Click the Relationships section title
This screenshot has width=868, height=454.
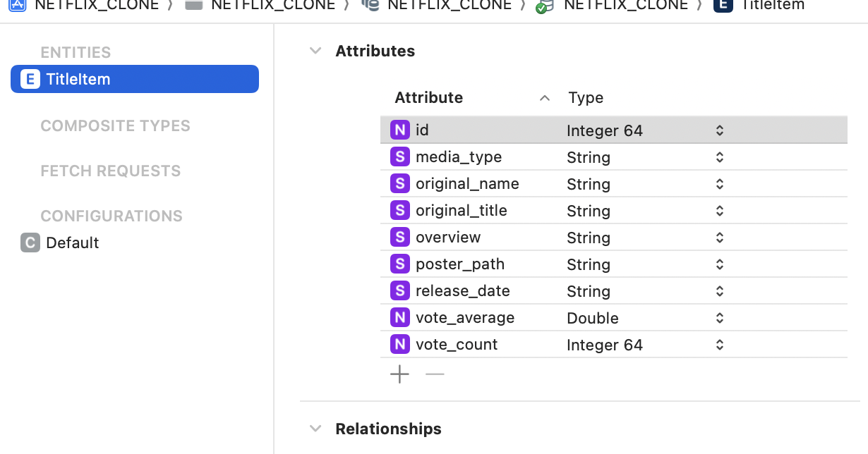[388, 429]
